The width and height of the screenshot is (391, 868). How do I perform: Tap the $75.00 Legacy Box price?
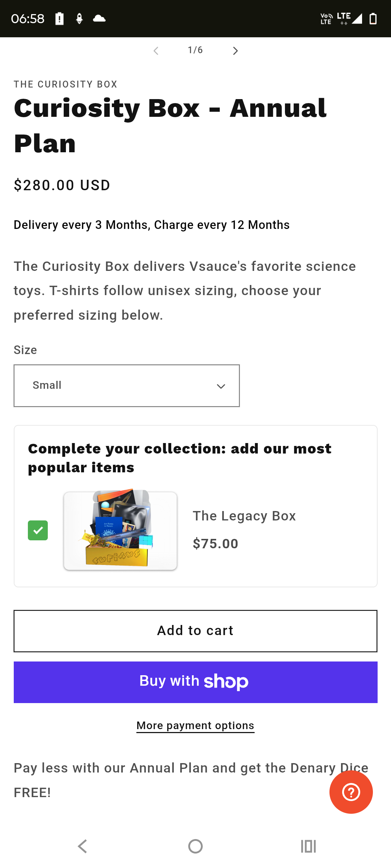(x=215, y=544)
